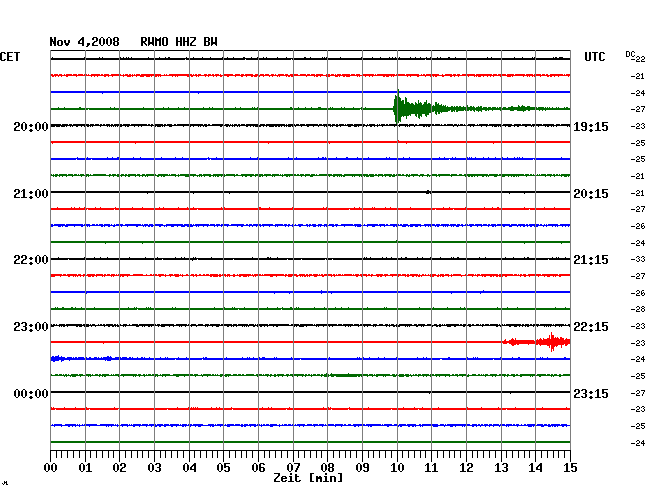
Task: Click the 20:15 UTC time label
Action: (591, 194)
